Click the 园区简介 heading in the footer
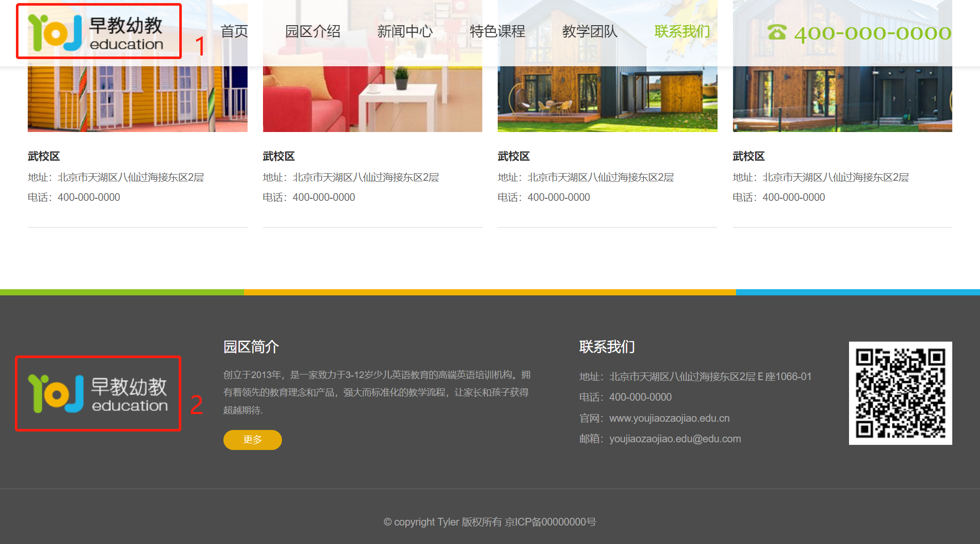The height and width of the screenshot is (544, 980). coord(251,347)
